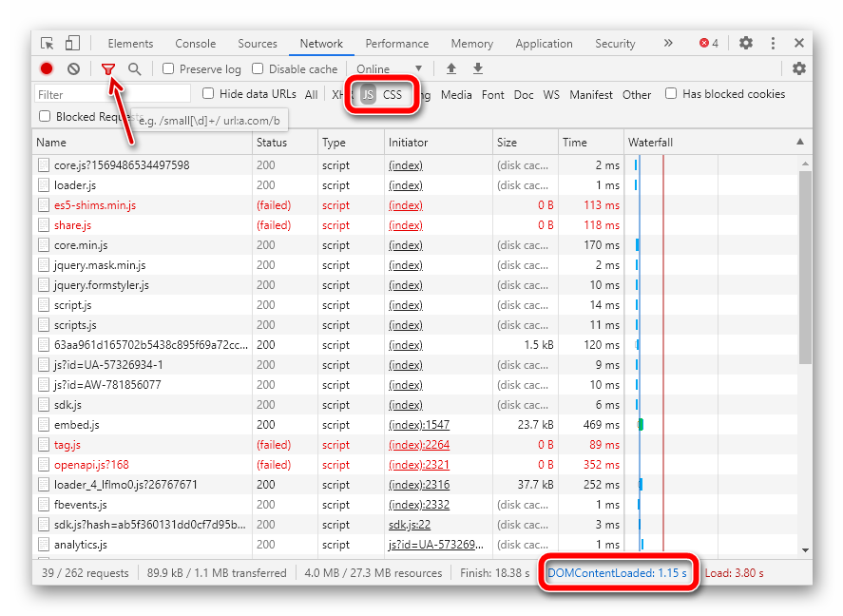Open DevTools main settings gear

(746, 43)
